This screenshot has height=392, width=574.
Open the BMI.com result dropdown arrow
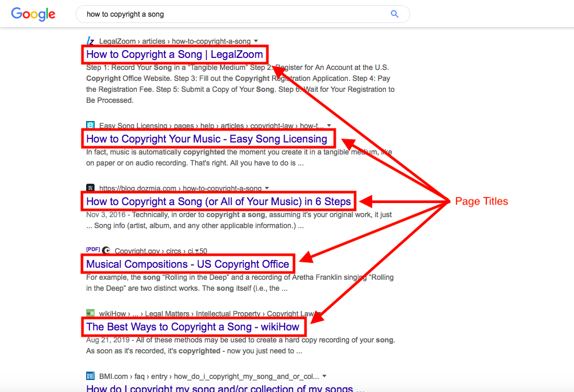[x=324, y=376]
